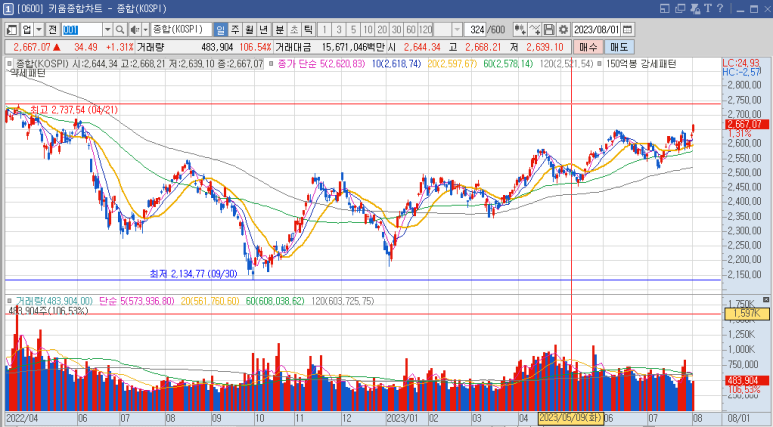The width and height of the screenshot is (773, 427).
Task: Select the 초 (second) period toggle
Action: pyautogui.click(x=294, y=30)
